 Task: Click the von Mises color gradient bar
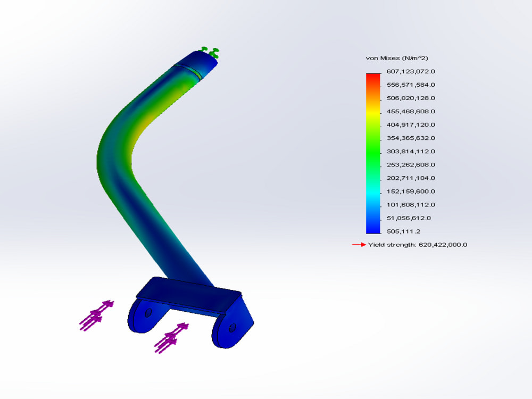click(373, 153)
